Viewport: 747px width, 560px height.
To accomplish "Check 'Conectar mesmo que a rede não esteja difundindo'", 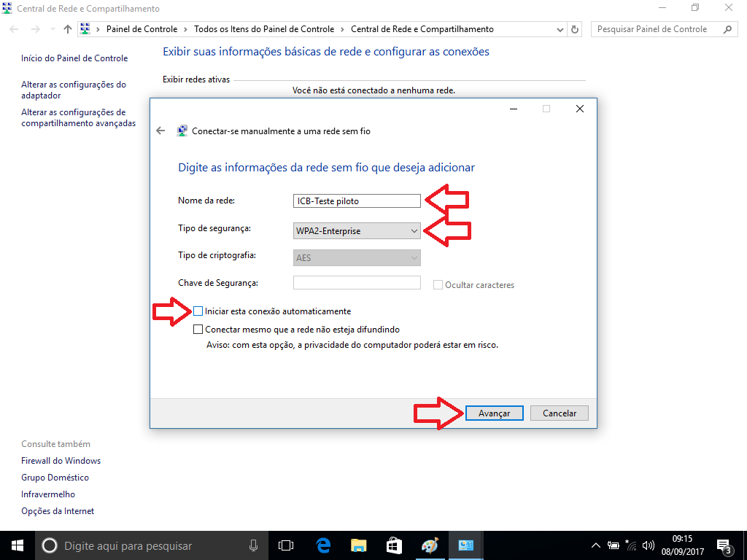I will click(x=198, y=330).
